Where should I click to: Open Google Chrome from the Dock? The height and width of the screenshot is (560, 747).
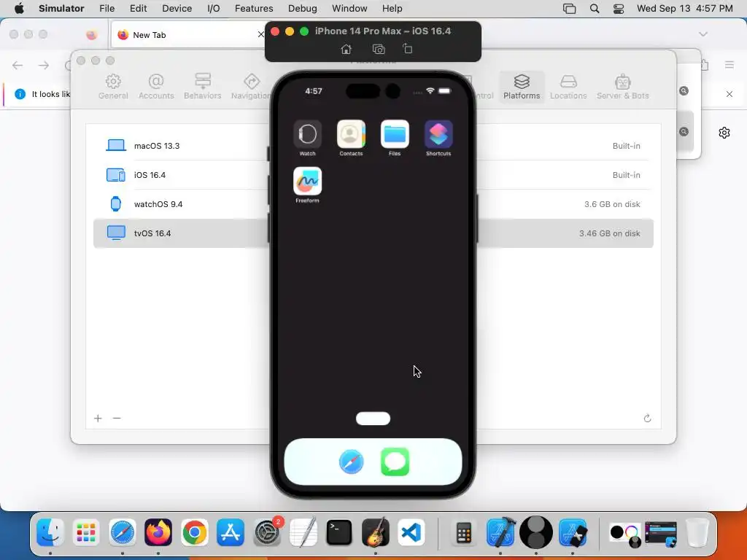click(x=194, y=532)
